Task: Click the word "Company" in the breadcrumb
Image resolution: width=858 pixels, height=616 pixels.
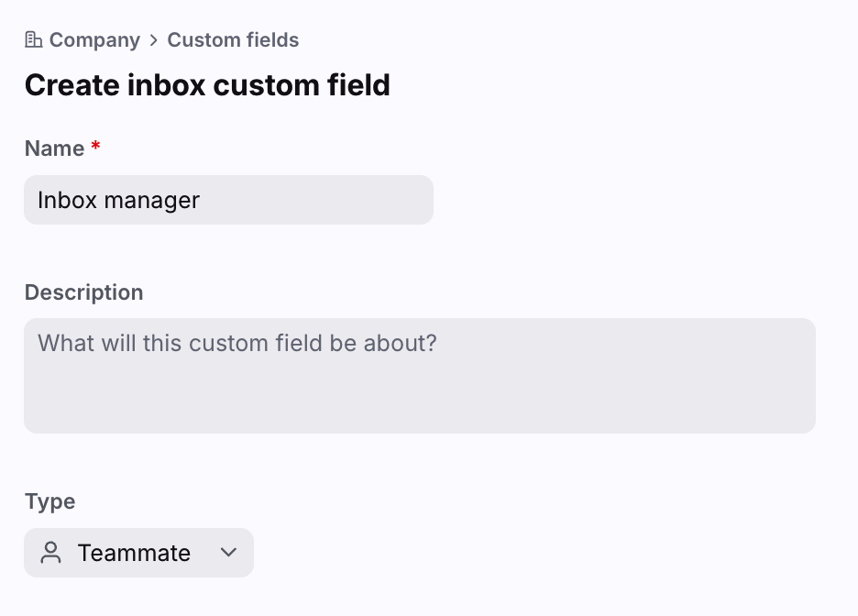Action: tap(94, 40)
